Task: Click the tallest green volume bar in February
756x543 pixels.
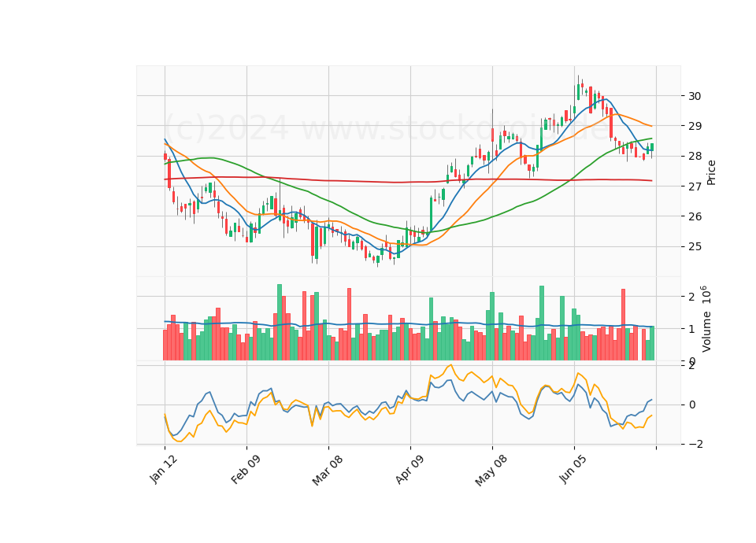Action: [280, 323]
